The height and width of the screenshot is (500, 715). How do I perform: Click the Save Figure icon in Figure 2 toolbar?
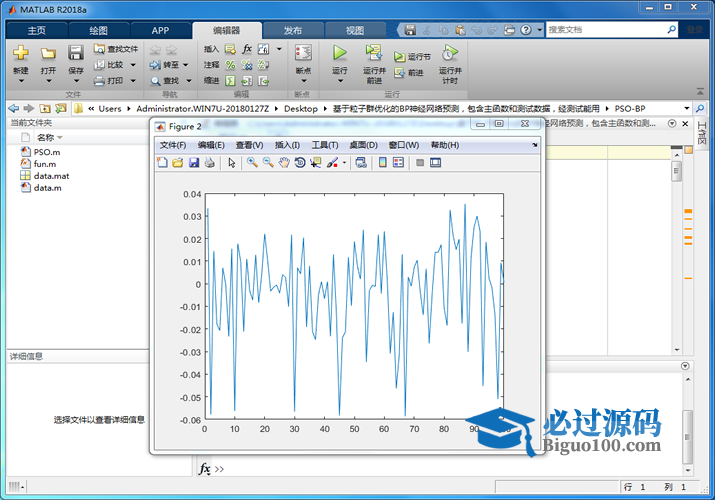pyautogui.click(x=194, y=163)
